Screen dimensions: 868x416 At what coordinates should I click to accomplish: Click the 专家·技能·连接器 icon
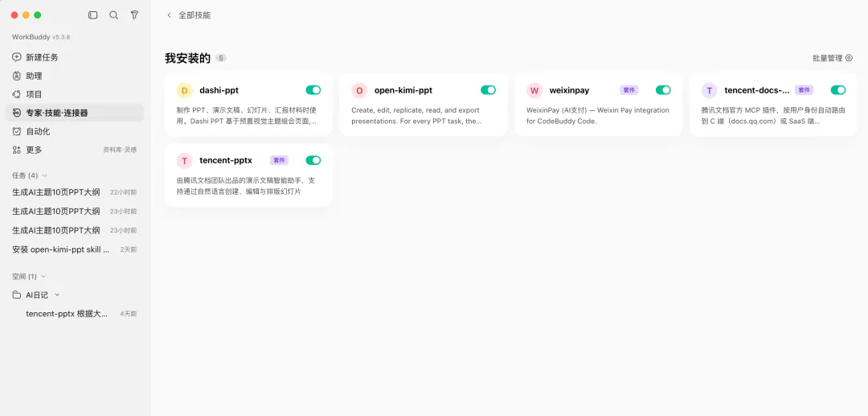point(17,113)
